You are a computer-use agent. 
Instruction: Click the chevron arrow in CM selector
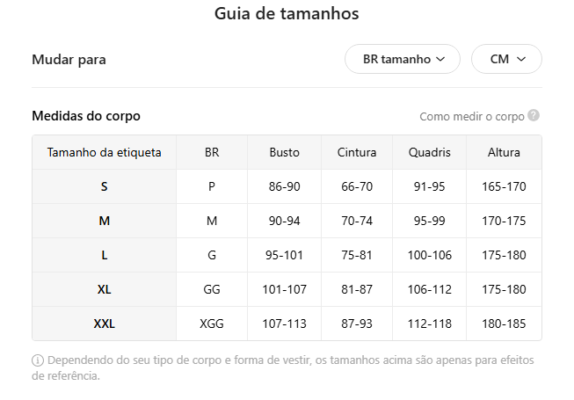pos(521,59)
